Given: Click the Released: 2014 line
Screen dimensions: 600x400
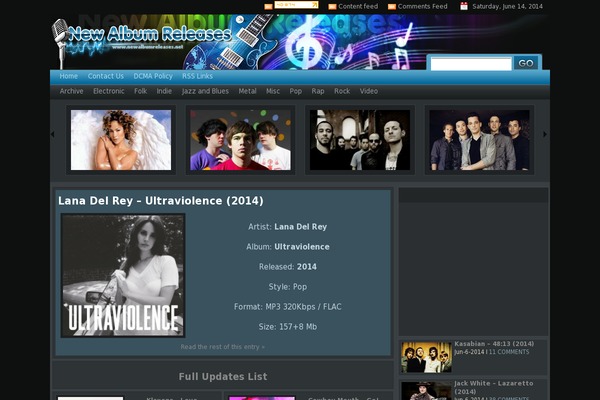Looking at the screenshot, I should [288, 267].
